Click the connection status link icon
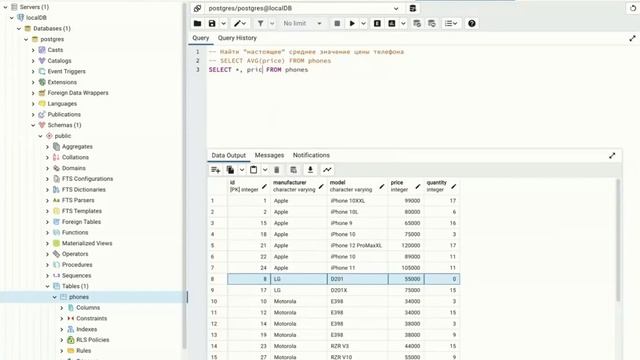640x360 pixels. (x=198, y=8)
